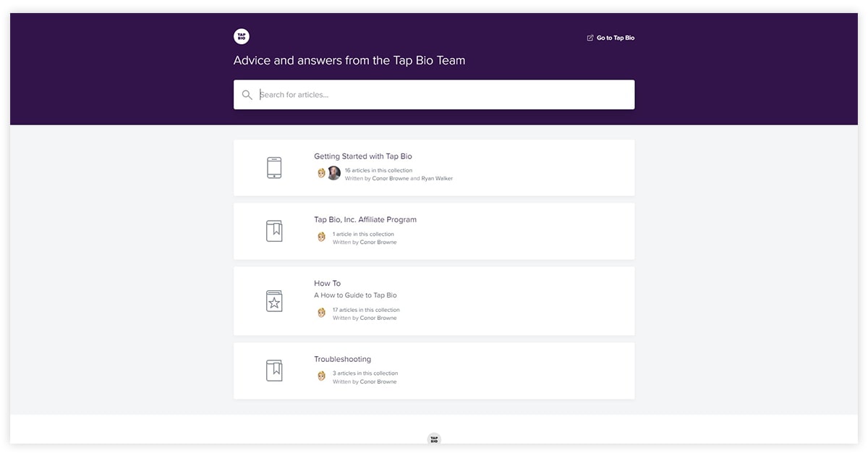This screenshot has width=868, height=456.
Task: Click the Tap Bio logo in footer
Action: tap(434, 439)
